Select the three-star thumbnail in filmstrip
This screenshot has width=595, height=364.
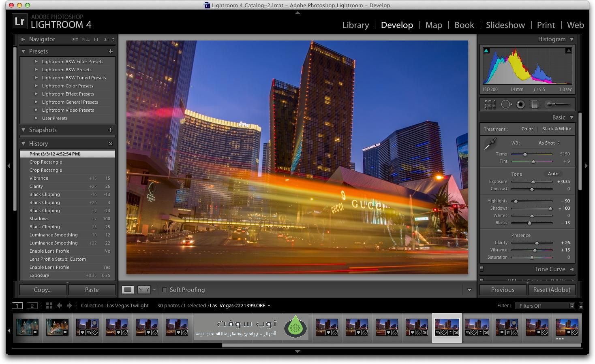pos(567,327)
